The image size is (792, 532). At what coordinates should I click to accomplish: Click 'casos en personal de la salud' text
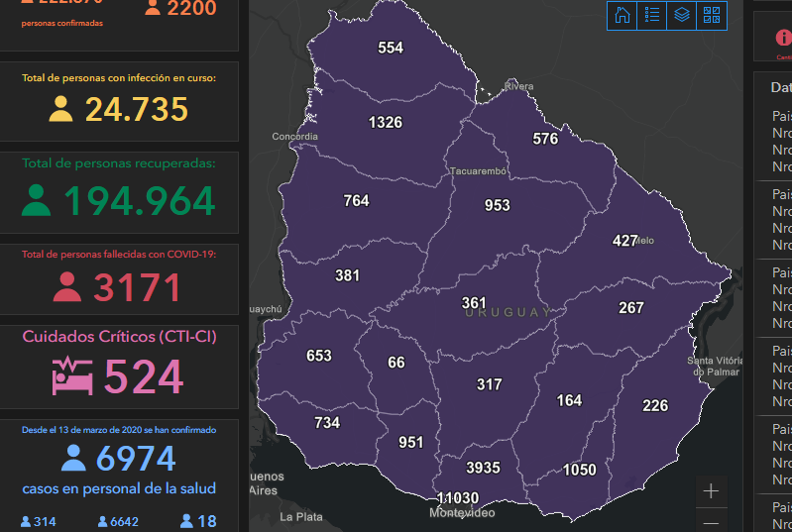pyautogui.click(x=119, y=488)
